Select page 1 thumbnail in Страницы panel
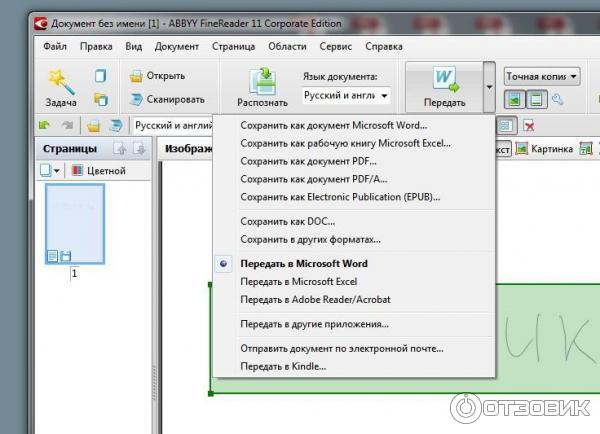Image resolution: width=600 pixels, height=434 pixels. click(75, 225)
